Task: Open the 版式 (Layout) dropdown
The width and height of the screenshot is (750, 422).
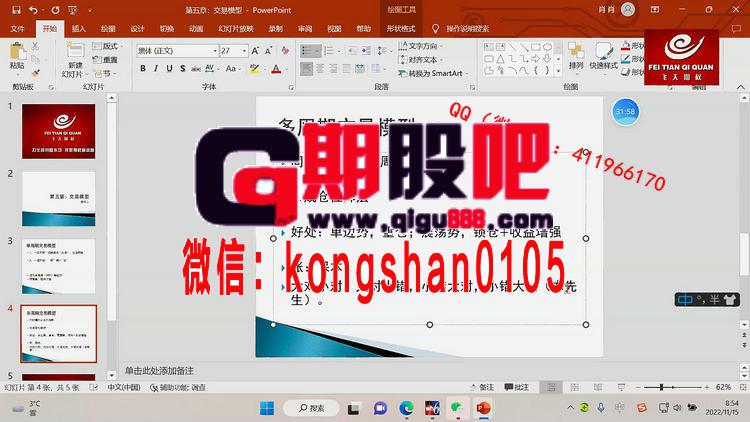Action: [x=108, y=46]
